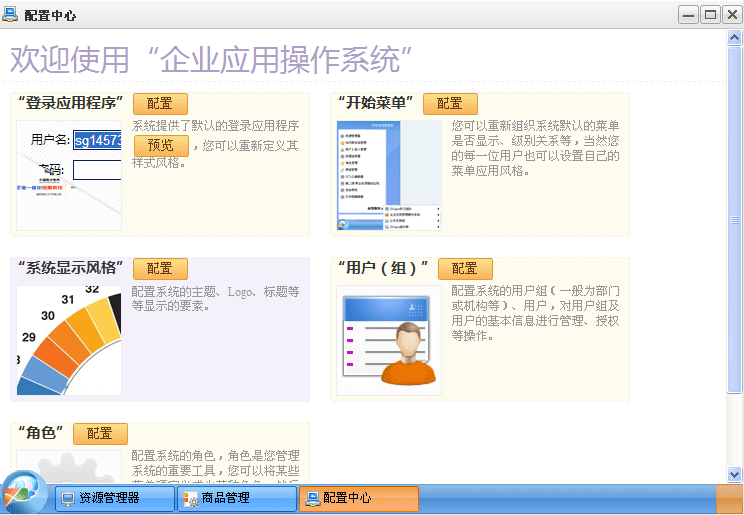Click the vertical scrollbar thumb
Screen dimensions: 744x515
click(735, 219)
